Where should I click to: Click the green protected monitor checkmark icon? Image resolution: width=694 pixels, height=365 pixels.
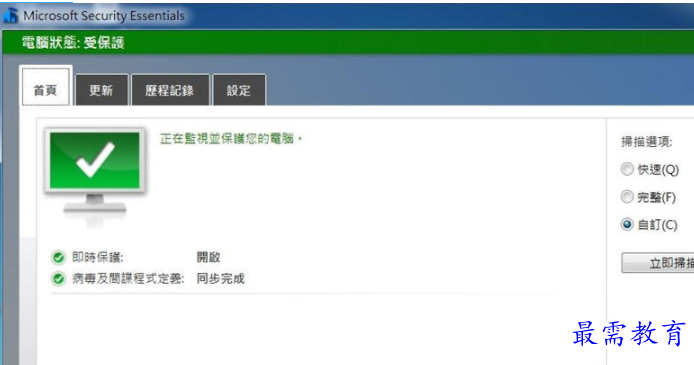tap(94, 176)
